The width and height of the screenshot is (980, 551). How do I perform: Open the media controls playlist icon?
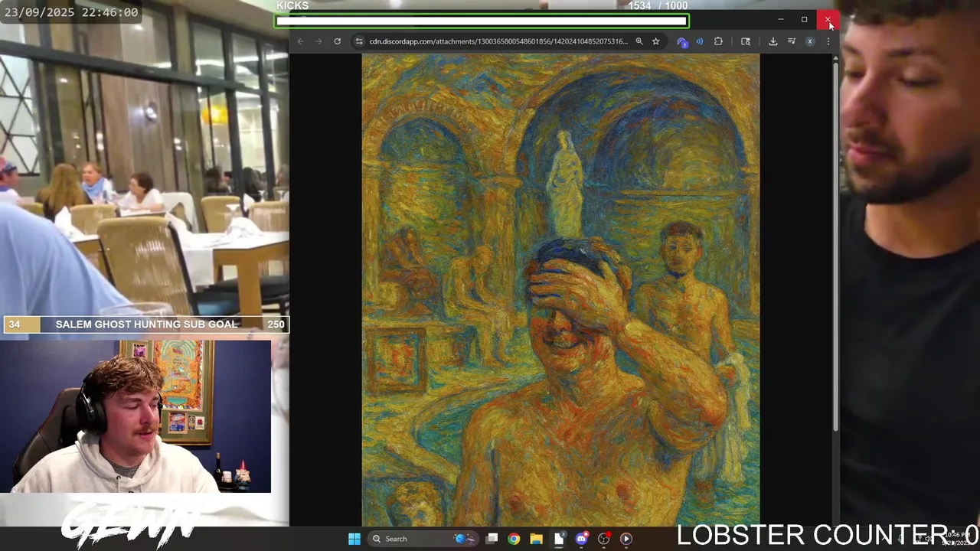(x=792, y=41)
